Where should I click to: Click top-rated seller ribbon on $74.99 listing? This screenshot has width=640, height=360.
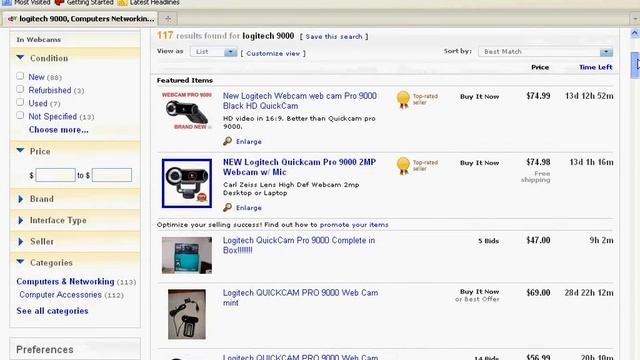(403, 100)
